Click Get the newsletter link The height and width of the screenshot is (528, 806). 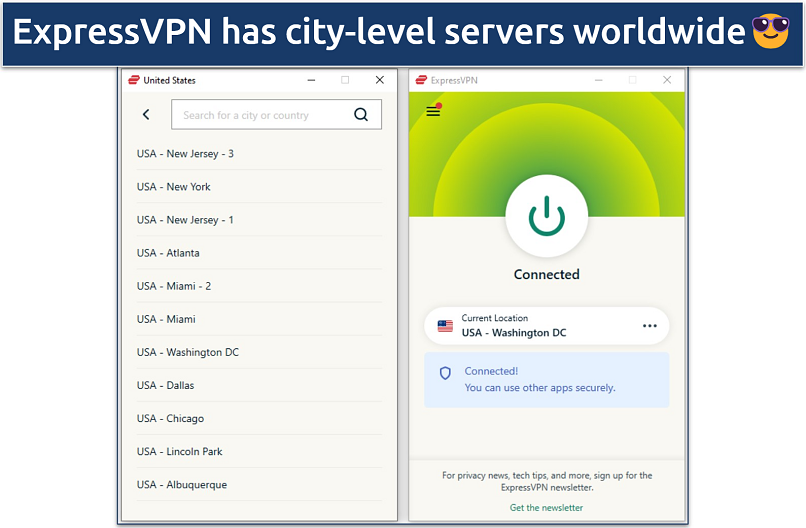[546, 507]
